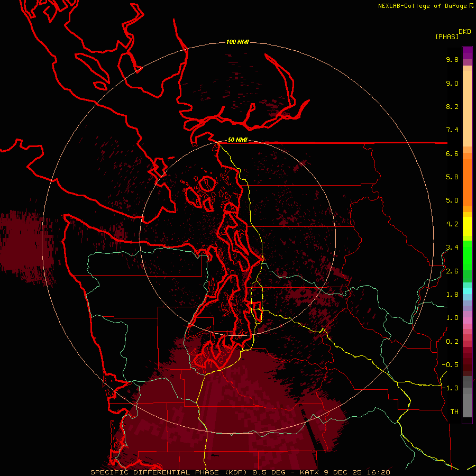The width and height of the screenshot is (476, 476).
Task: Click the 5.8 legend value
Action: (452, 177)
